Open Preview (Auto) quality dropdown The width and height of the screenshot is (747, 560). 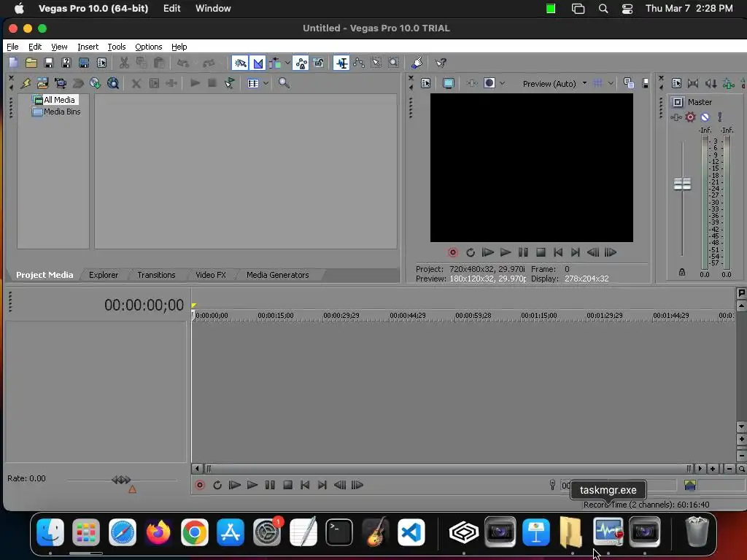[554, 84]
